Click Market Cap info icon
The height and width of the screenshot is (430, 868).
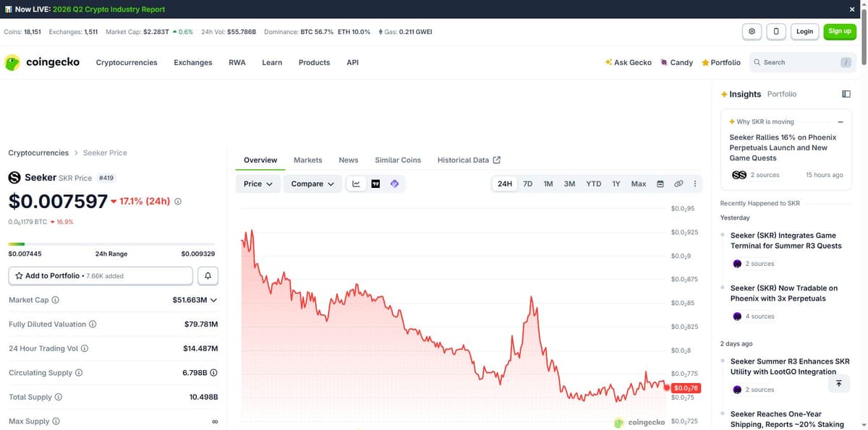(x=56, y=300)
